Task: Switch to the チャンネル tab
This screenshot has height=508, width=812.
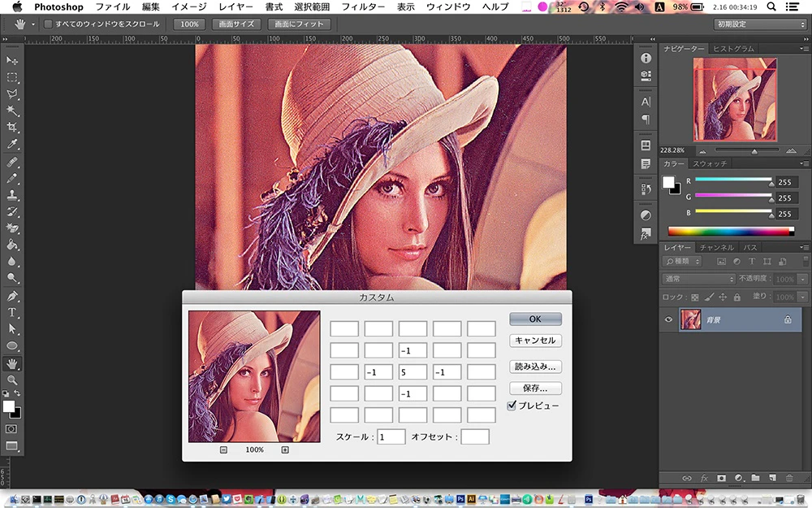Action: tap(717, 247)
